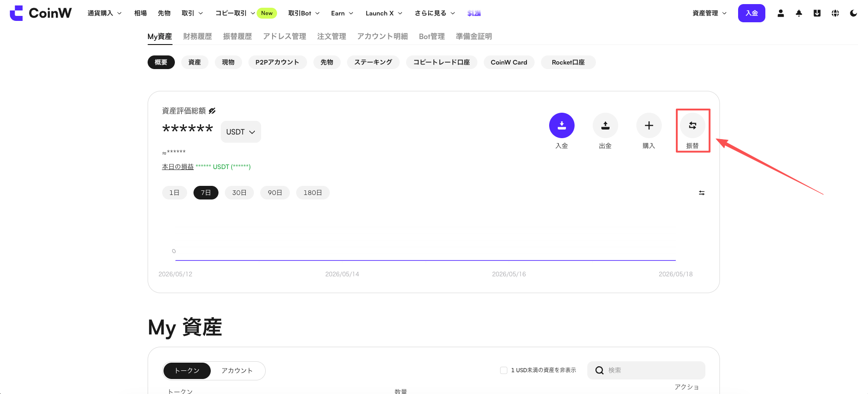The height and width of the screenshot is (394, 868).
Task: Click the circular 入金 deposit icon
Action: 562,125
